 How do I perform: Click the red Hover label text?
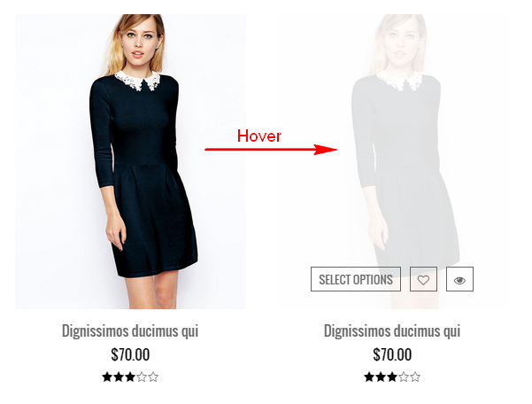tap(259, 136)
